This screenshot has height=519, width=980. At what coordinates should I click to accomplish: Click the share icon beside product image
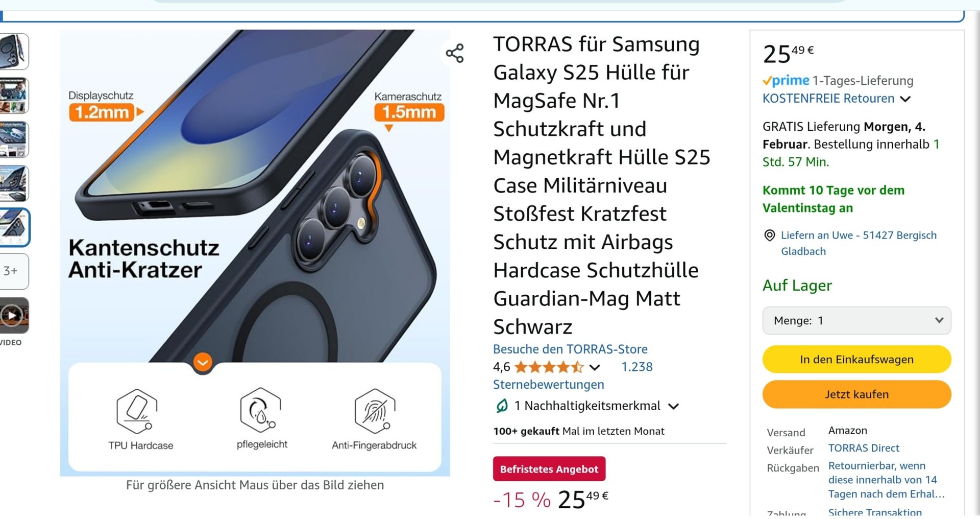pos(454,53)
